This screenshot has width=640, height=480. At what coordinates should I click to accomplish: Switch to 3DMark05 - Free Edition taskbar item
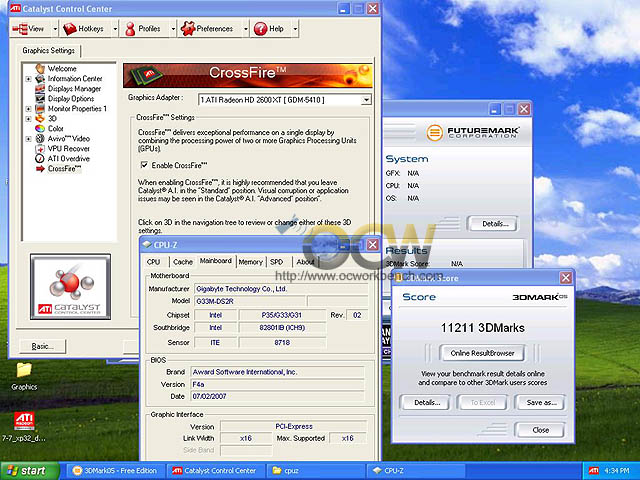116,471
